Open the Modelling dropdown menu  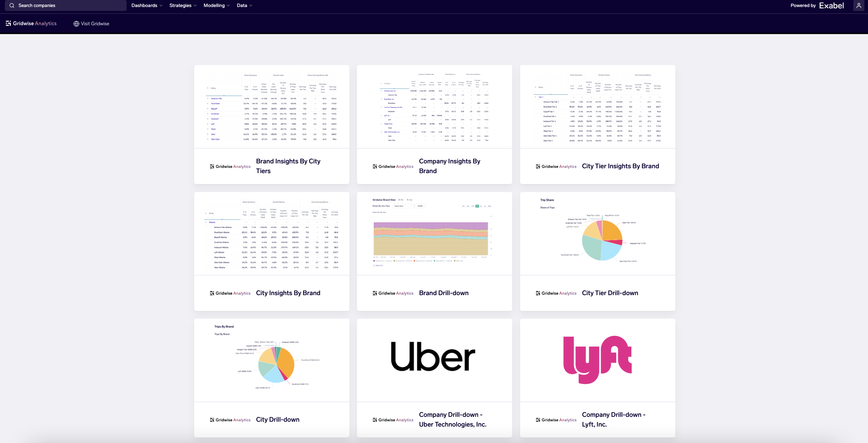217,5
